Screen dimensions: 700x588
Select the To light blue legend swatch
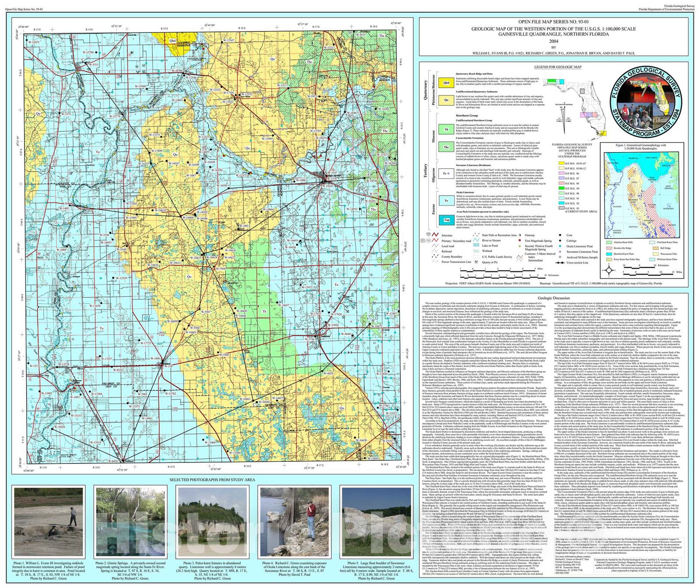446,201
